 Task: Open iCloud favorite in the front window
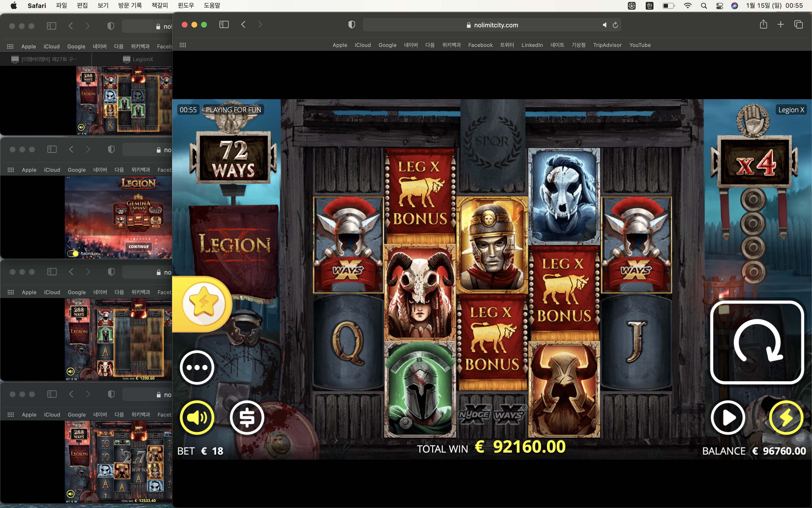click(363, 45)
